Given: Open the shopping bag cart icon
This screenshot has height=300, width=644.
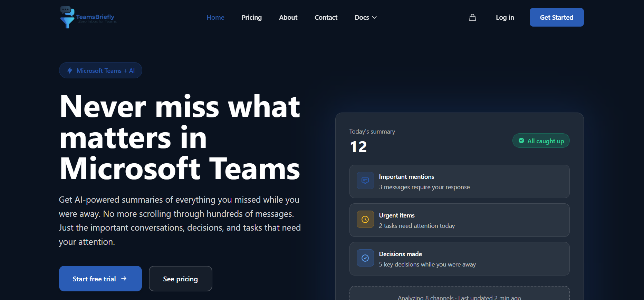Looking at the screenshot, I should (472, 18).
